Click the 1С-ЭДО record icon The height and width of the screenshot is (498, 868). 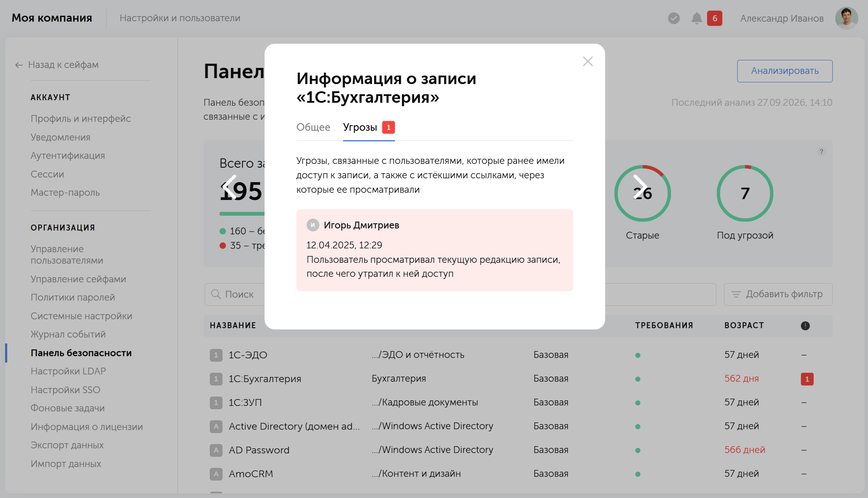(216, 355)
